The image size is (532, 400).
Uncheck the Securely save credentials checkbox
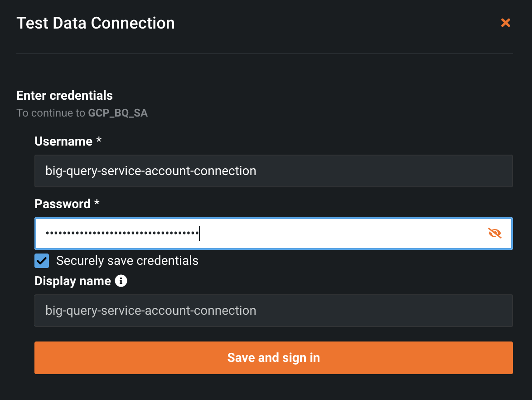42,261
